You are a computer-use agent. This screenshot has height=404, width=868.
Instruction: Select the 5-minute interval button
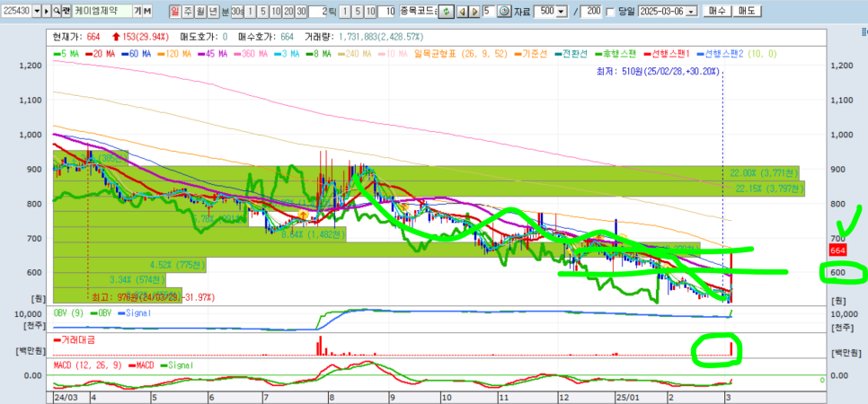262,11
